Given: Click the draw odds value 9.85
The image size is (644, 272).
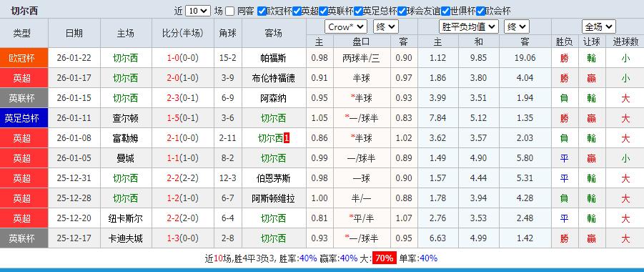Looking at the screenshot, I should point(478,58).
